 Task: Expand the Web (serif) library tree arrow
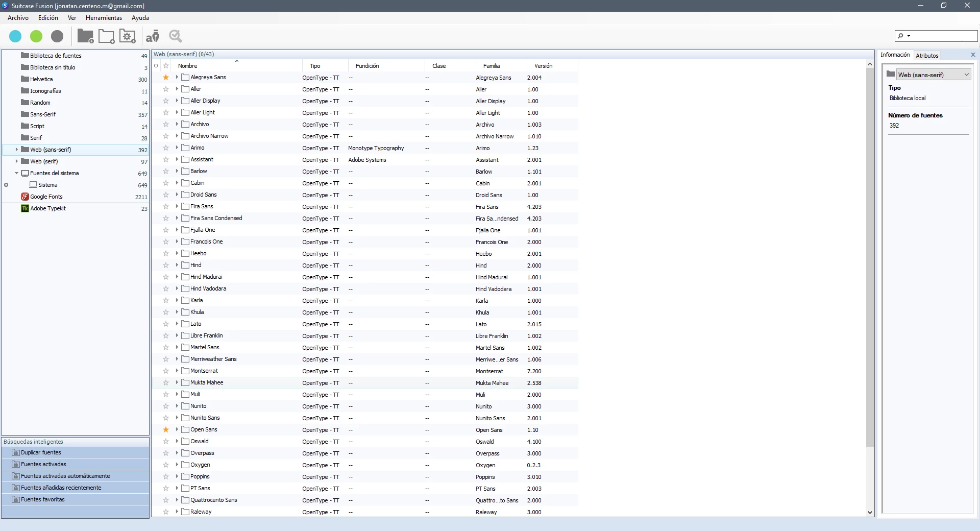coord(17,161)
